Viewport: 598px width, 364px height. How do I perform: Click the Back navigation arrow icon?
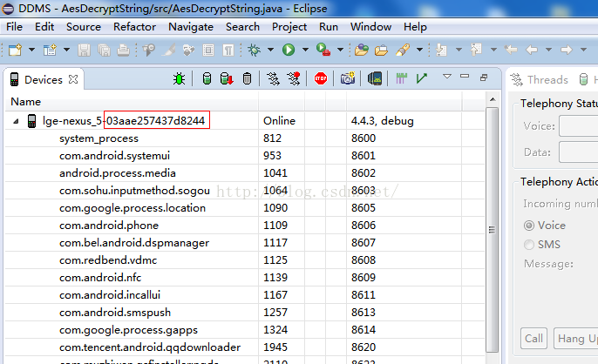532,50
